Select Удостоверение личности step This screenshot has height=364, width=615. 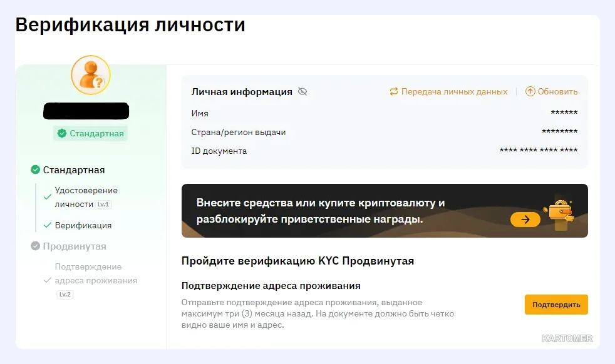coord(86,197)
